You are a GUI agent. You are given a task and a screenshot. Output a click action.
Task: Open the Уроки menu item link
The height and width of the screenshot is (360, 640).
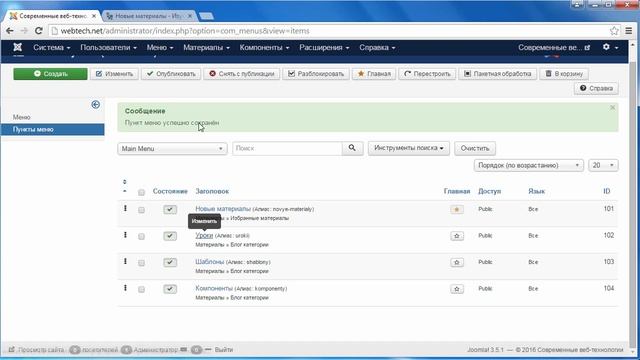coord(204,235)
